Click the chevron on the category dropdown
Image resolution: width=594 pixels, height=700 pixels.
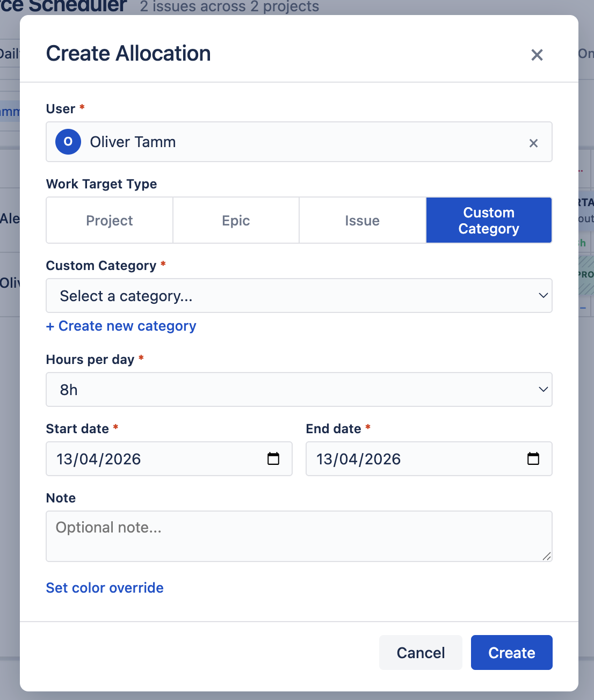tap(543, 296)
